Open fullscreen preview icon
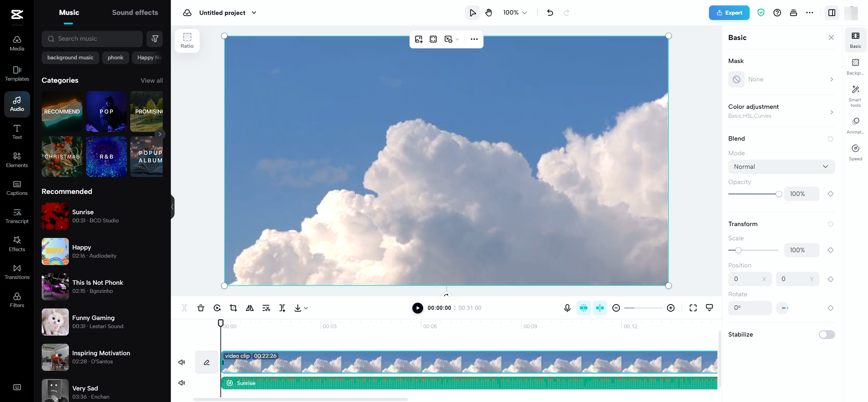Screen dimensions: 868x402 point(693,308)
